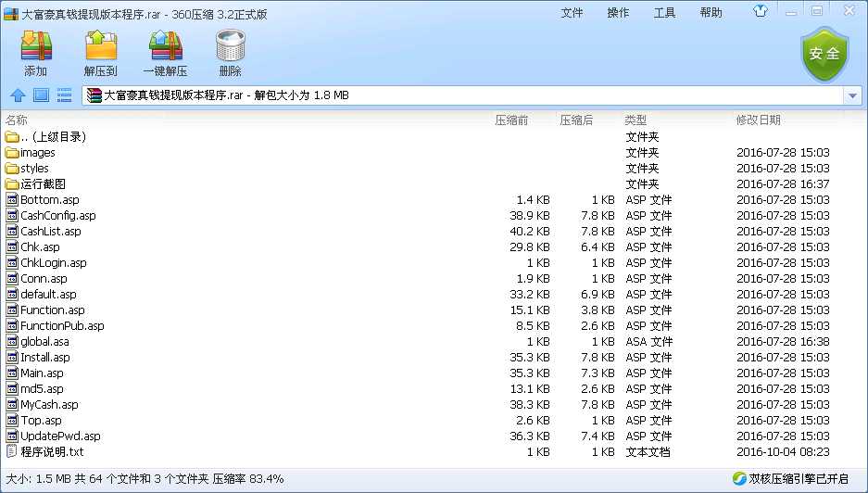
Task: Click the 13.1 KB size of md5.asp
Action: tap(530, 389)
